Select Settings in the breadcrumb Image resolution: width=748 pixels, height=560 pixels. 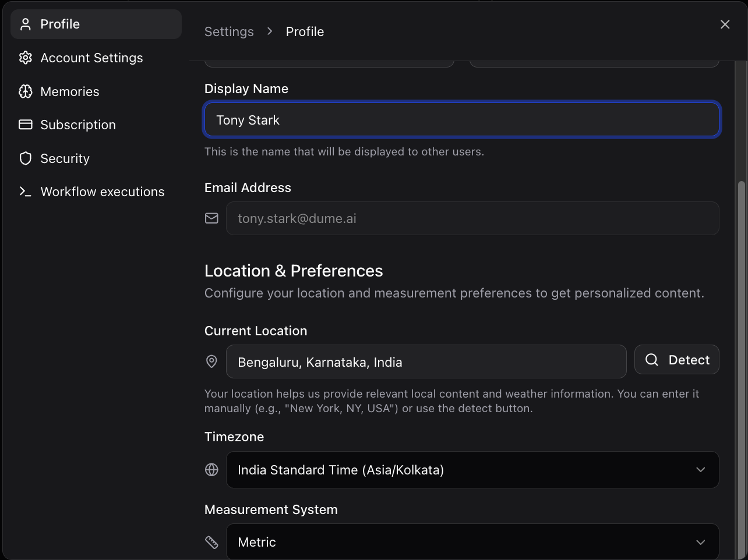tap(229, 31)
